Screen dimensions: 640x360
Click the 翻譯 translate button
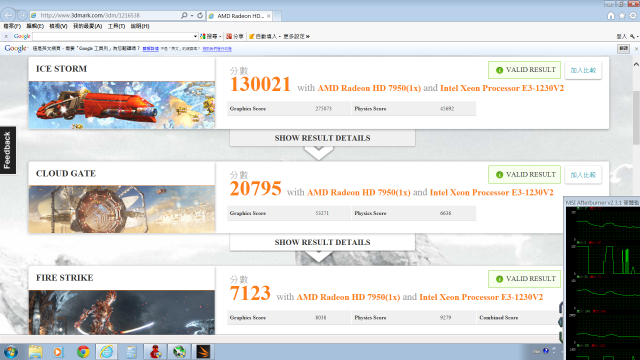click(x=623, y=48)
